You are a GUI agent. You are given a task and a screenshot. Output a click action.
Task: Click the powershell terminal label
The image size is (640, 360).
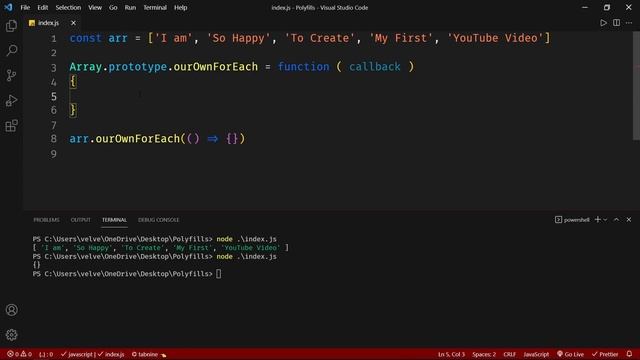(572, 220)
